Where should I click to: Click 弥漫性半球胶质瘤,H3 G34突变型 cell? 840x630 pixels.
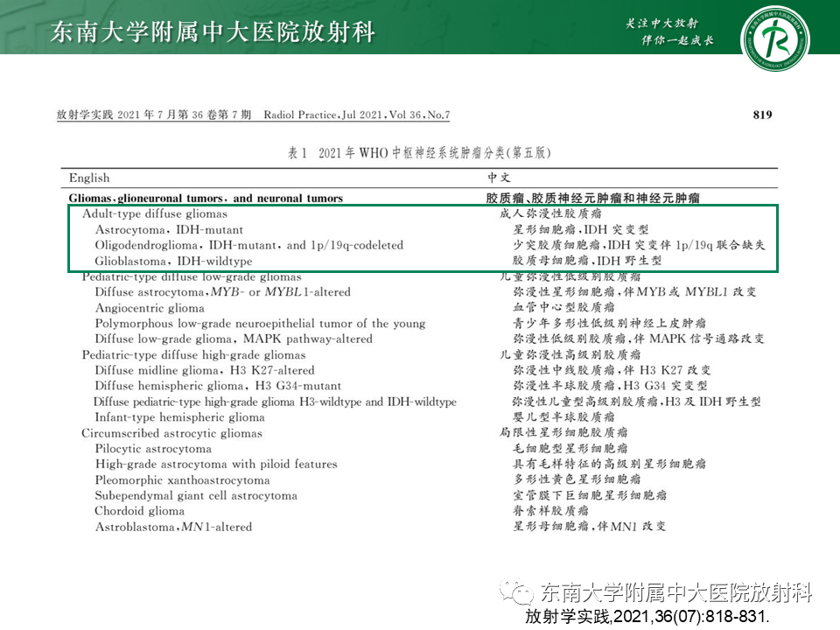(x=610, y=386)
